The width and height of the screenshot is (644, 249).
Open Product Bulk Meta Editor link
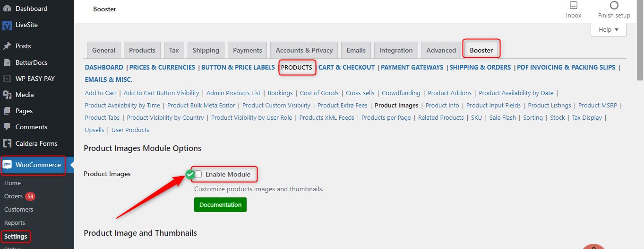(x=201, y=105)
